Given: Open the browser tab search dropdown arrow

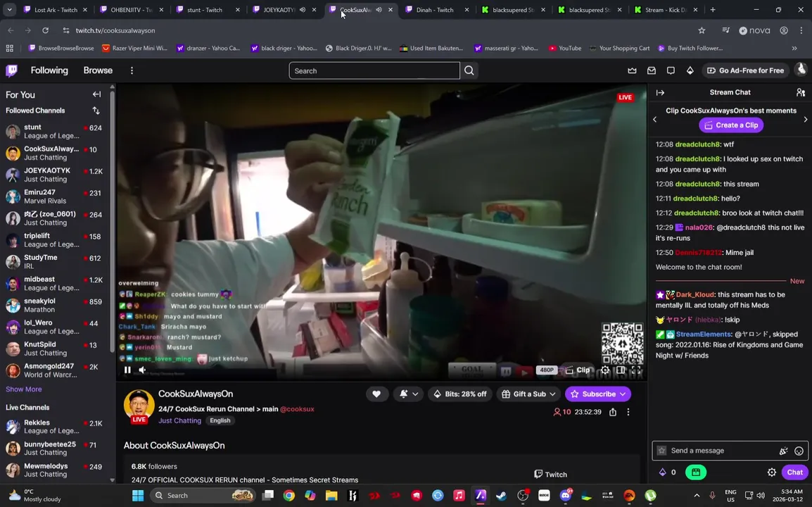Looking at the screenshot, I should [x=9, y=10].
